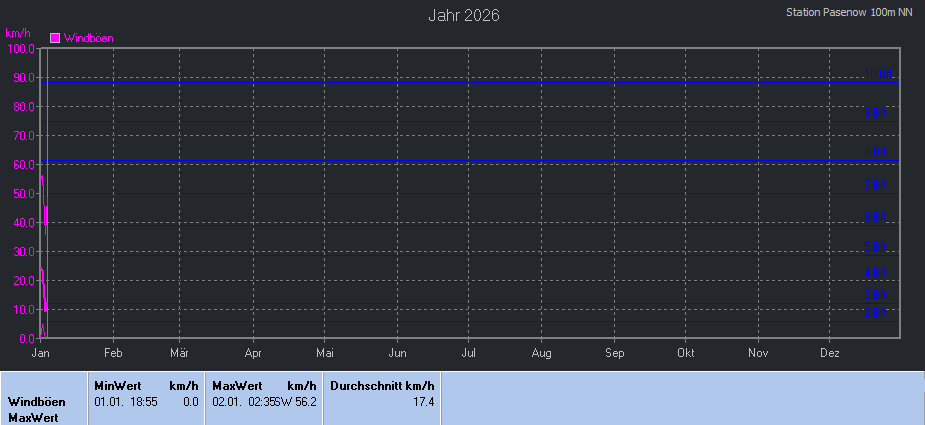The image size is (925, 425).
Task: Click the Station Pasenow 100m NN label
Action: (849, 13)
